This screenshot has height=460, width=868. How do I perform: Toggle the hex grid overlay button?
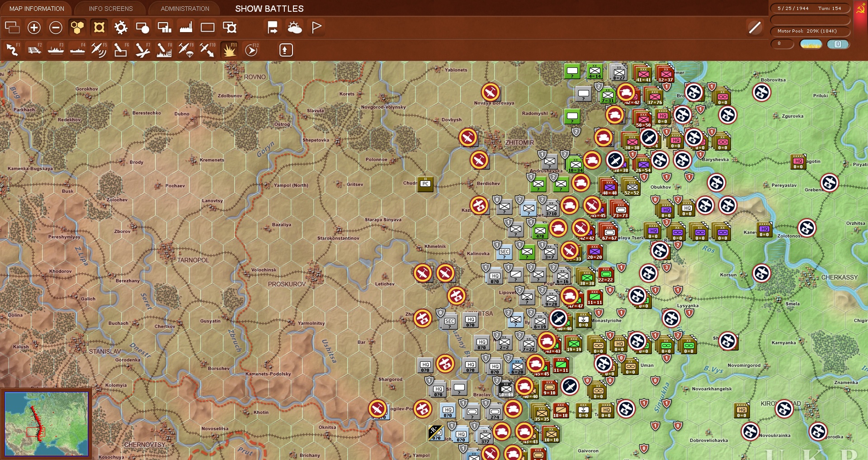[77, 28]
